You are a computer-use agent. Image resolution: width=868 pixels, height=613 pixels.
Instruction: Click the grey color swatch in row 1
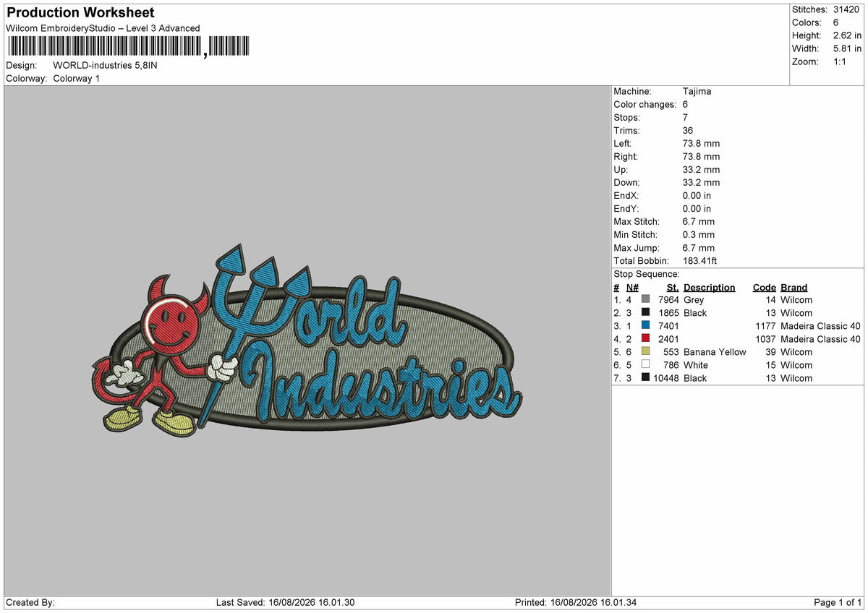[645, 299]
